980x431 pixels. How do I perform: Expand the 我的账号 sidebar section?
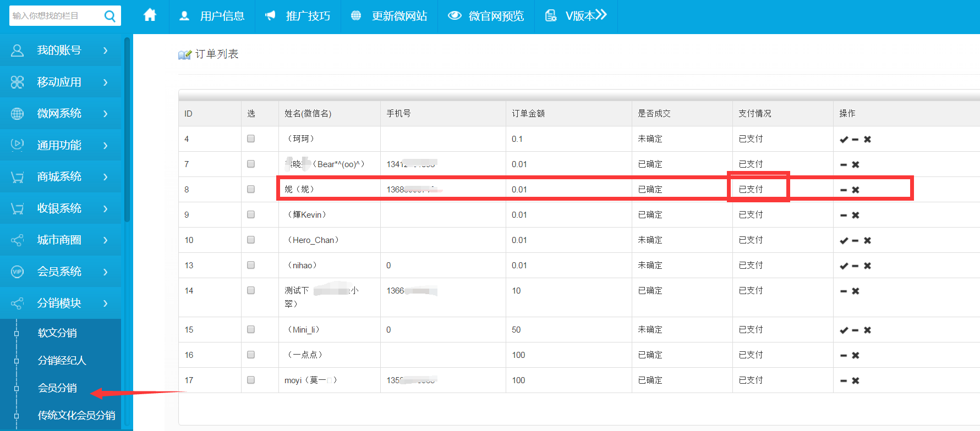pos(61,51)
